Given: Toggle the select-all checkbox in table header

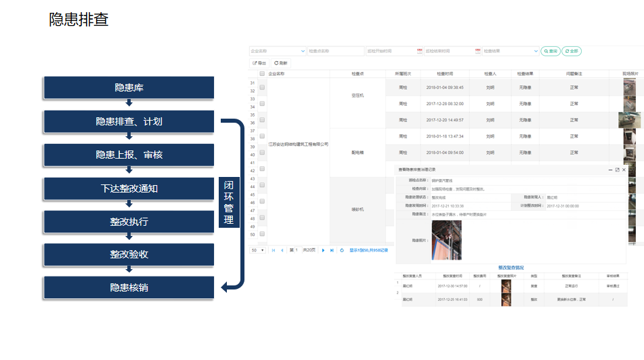Looking at the screenshot, I should pyautogui.click(x=262, y=74).
